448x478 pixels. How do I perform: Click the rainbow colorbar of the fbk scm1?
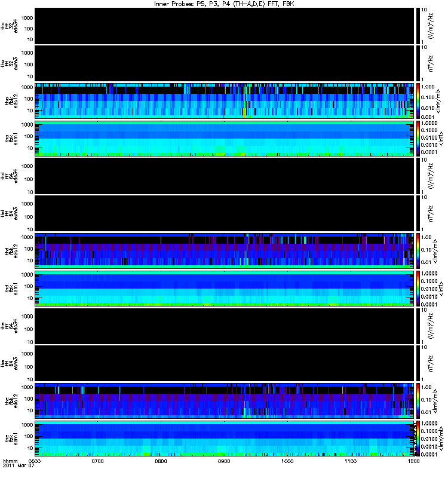tap(418, 439)
